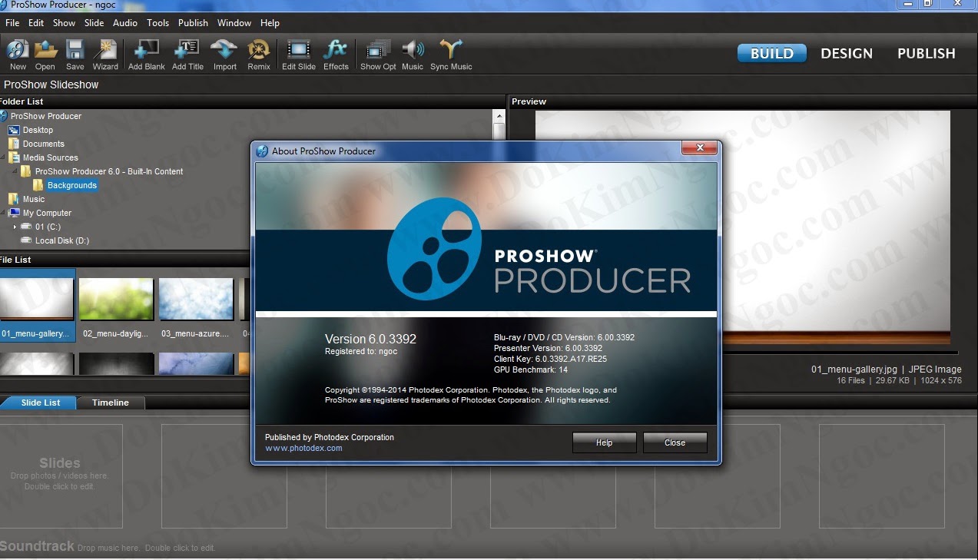
Task: Select the Documents folder
Action: pyautogui.click(x=43, y=144)
